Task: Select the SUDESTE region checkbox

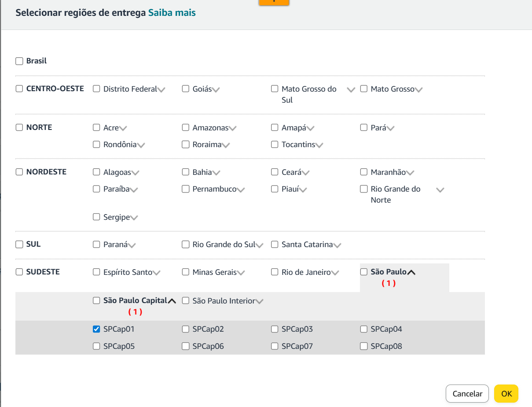Action: click(x=19, y=272)
